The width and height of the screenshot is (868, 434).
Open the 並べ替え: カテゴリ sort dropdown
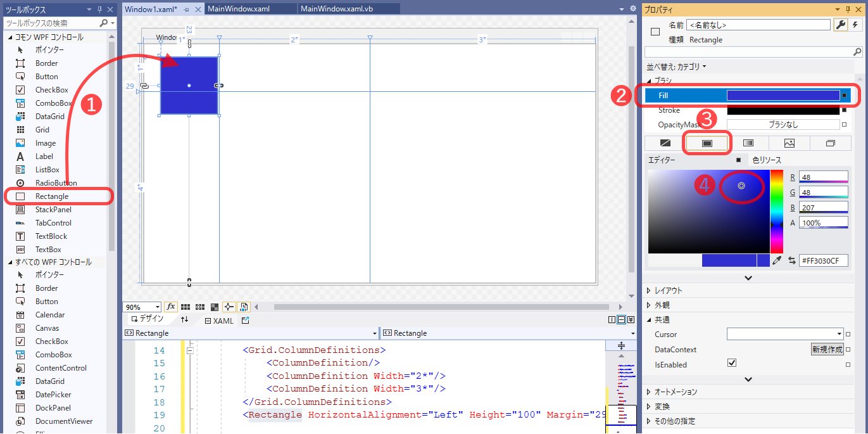pos(676,67)
